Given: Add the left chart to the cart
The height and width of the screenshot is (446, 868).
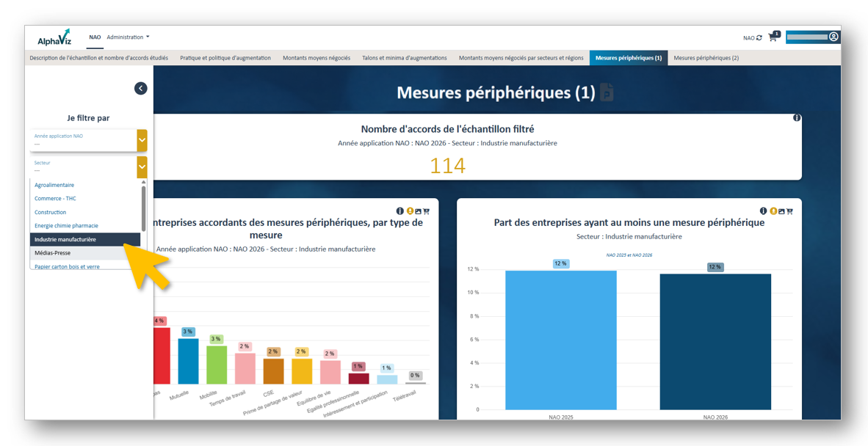Looking at the screenshot, I should (x=427, y=211).
